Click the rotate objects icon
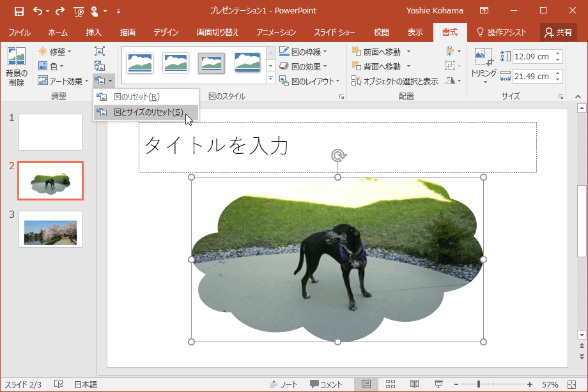Image resolution: width=588 pixels, height=392 pixels. pos(453,80)
